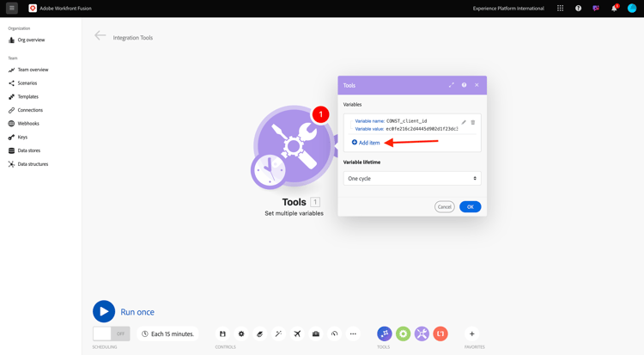Click the Run once text link
The image size is (644, 355).
(137, 312)
